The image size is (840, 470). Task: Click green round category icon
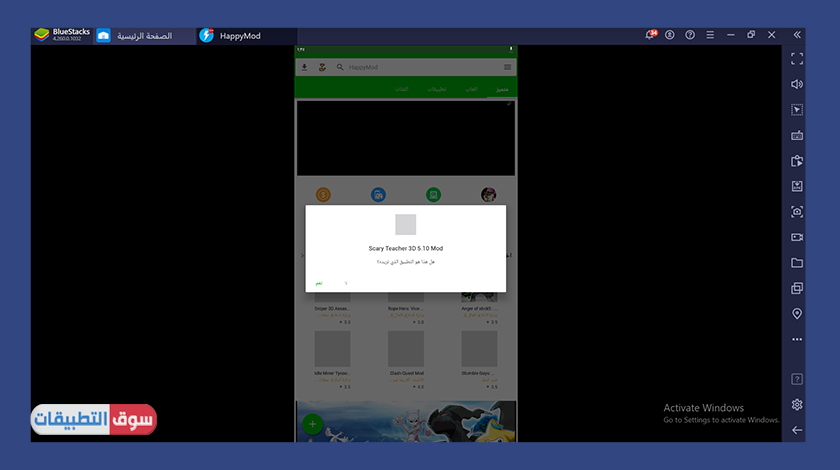point(433,195)
